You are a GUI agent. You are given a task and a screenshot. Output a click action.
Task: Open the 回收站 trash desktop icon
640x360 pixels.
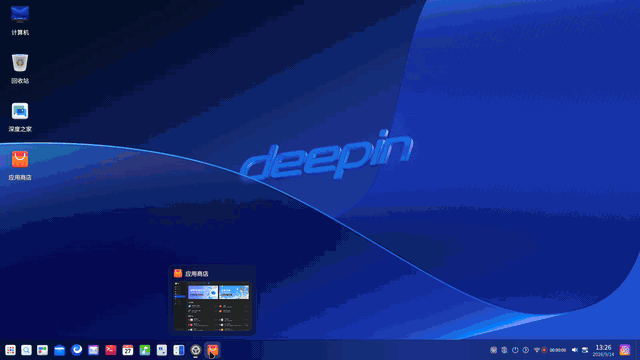(20, 69)
